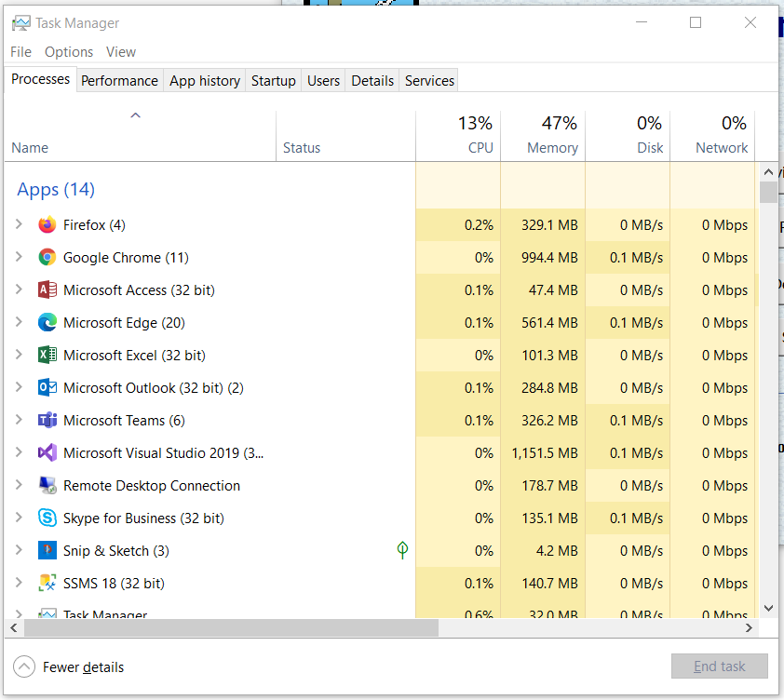Select the Microsoft Excel icon
The width and height of the screenshot is (784, 700).
(x=47, y=356)
